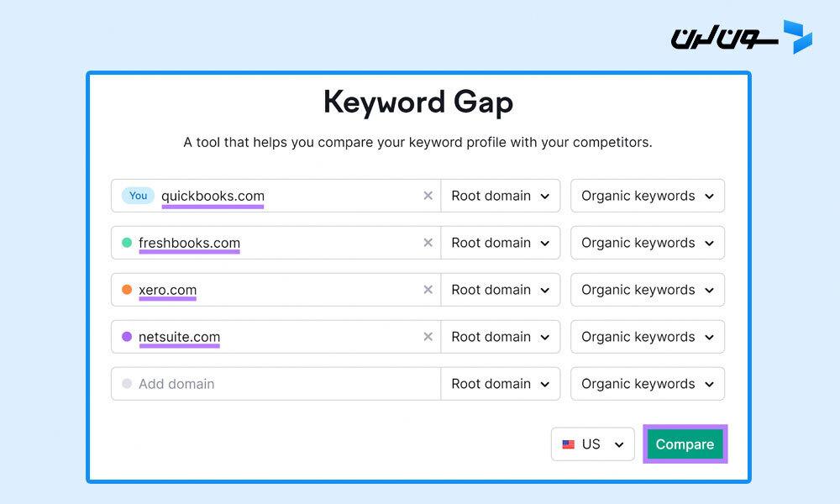Screen dimensions: 840x504
Task: Expand Organic keywords dropdown for Add domain row
Action: click(x=648, y=384)
